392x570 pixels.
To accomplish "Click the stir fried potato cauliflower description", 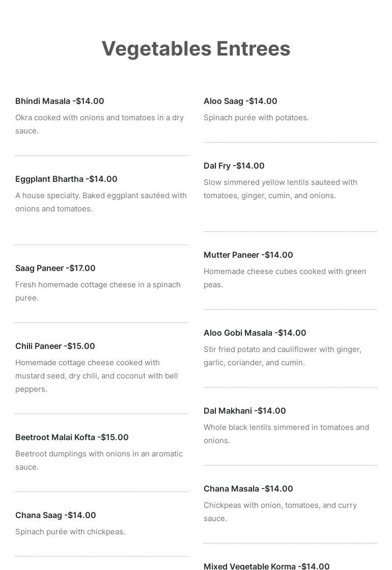I will pyautogui.click(x=282, y=356).
